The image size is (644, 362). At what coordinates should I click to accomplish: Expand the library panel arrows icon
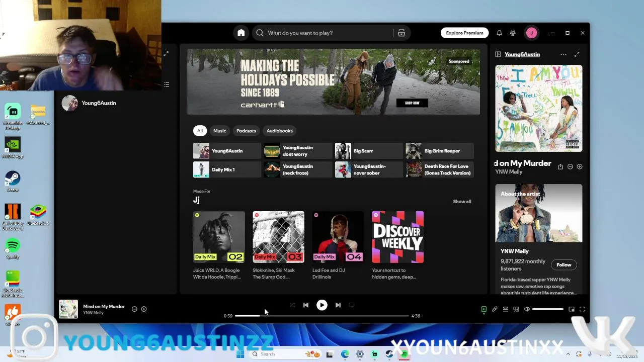[166, 53]
